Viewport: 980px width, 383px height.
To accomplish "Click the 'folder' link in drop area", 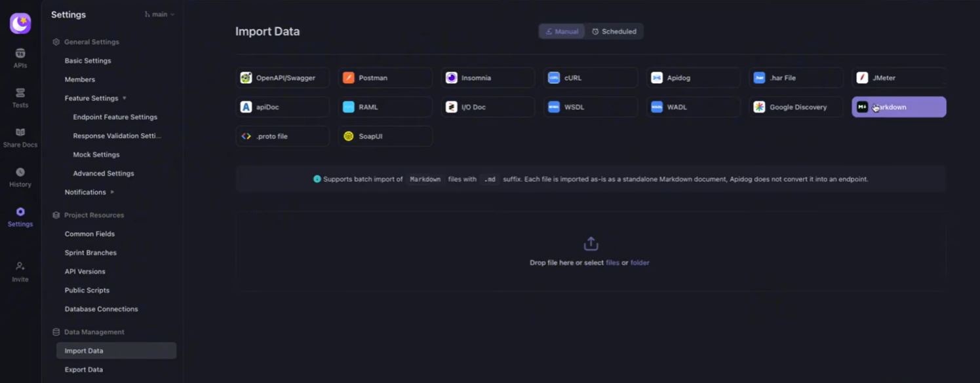I will click(x=640, y=263).
